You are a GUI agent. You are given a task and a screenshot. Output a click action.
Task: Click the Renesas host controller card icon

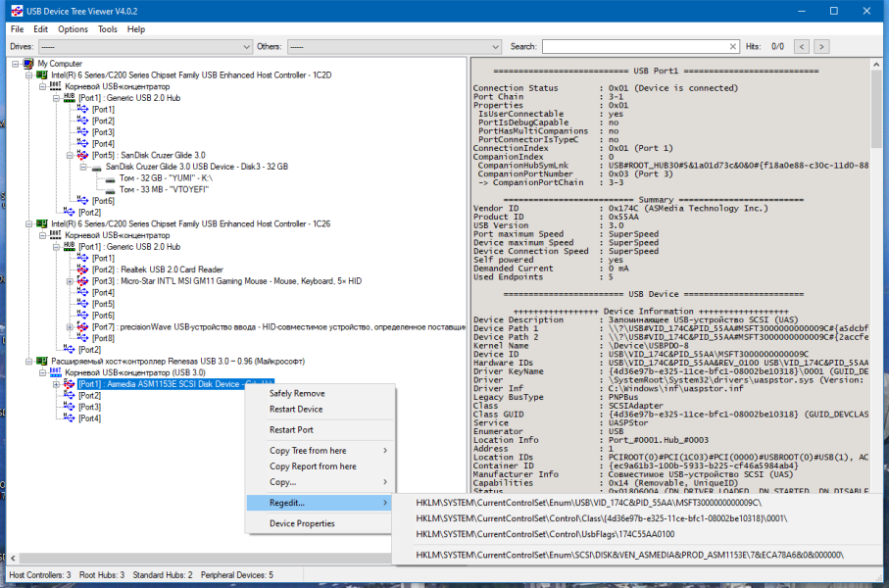[x=42, y=362]
